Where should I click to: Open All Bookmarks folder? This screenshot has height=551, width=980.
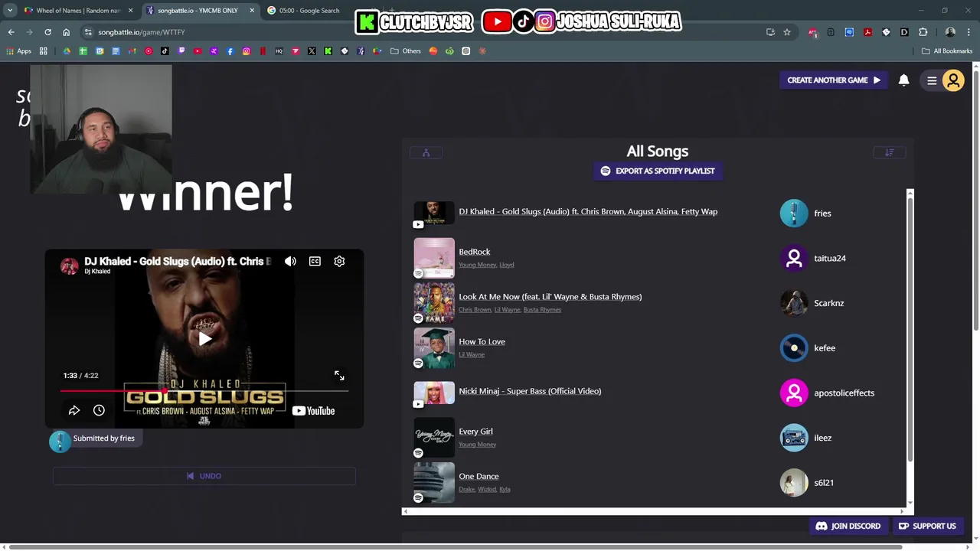click(x=947, y=51)
